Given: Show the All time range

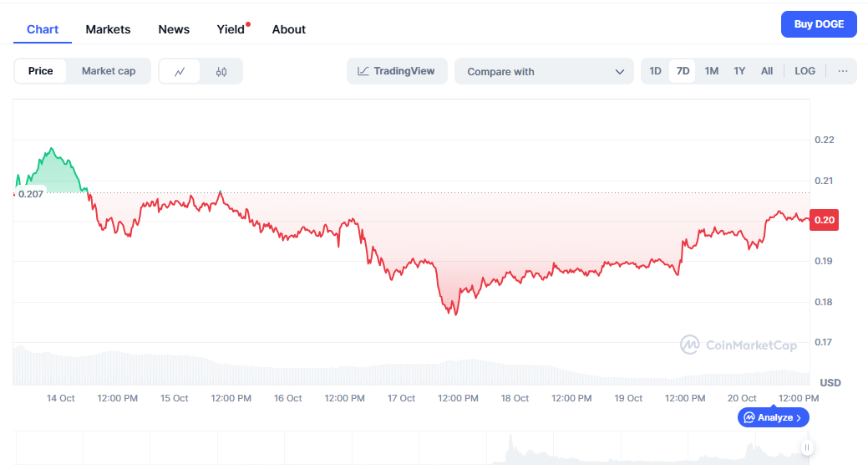Looking at the screenshot, I should (767, 71).
